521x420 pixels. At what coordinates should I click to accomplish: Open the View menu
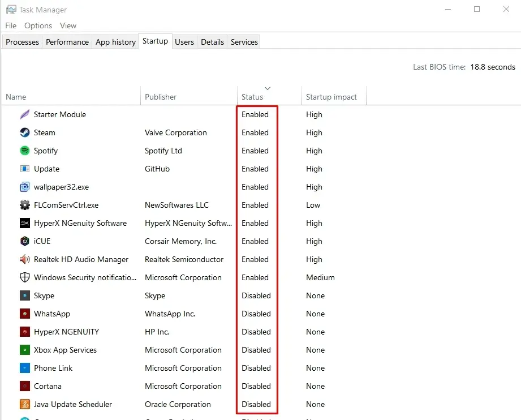tap(68, 25)
